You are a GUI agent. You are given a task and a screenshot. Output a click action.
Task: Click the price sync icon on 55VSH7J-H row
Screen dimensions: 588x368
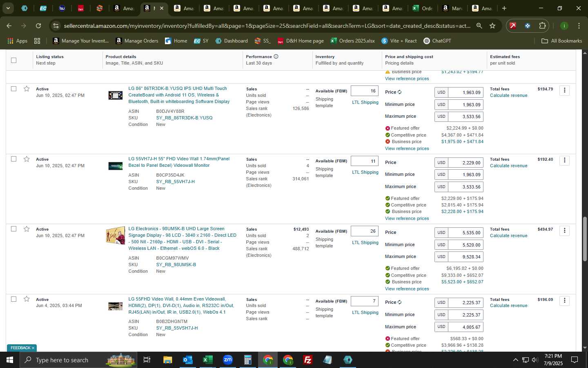tap(400, 302)
